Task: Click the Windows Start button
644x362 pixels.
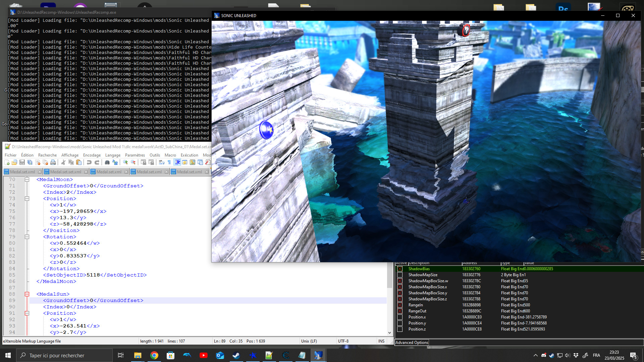Action: [8, 355]
